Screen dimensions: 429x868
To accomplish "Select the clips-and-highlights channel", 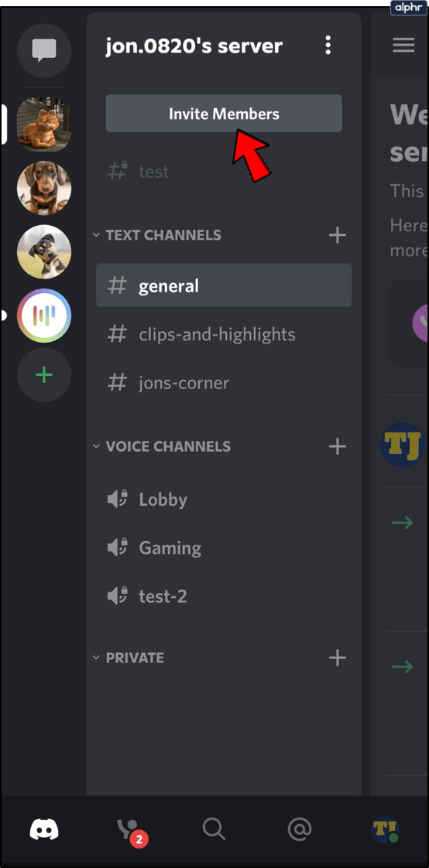I will coord(224,333).
